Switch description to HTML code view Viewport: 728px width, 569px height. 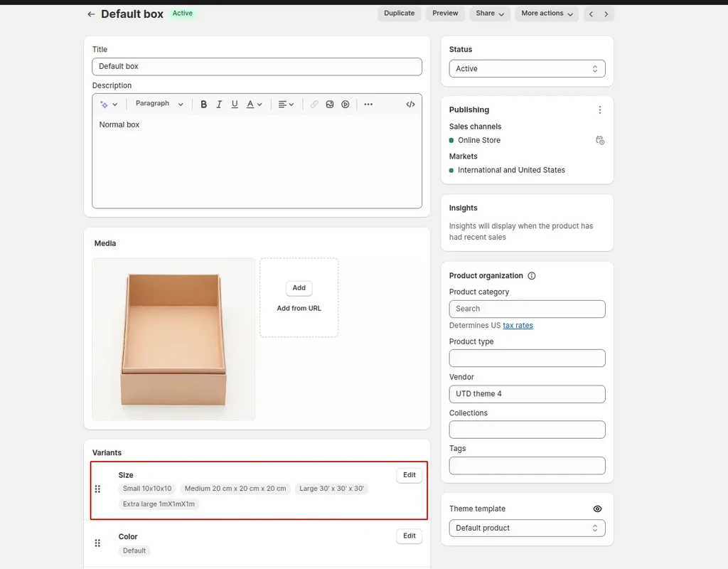click(x=410, y=105)
